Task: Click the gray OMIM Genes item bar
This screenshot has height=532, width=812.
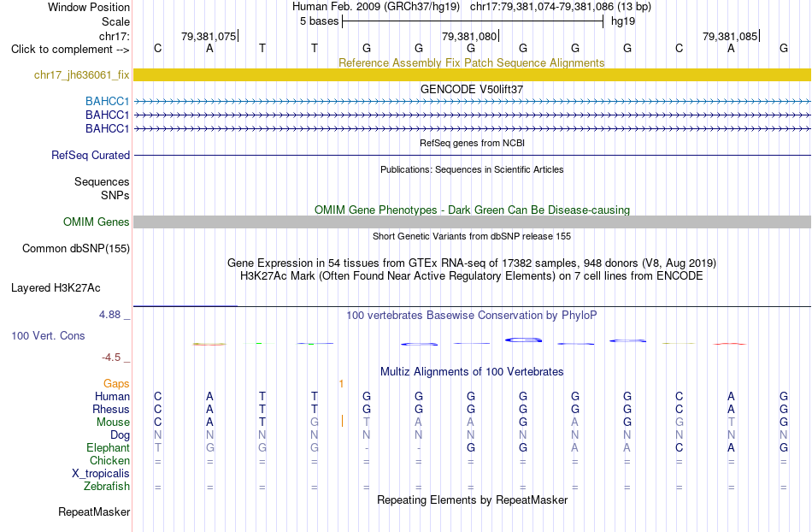Action: click(473, 222)
